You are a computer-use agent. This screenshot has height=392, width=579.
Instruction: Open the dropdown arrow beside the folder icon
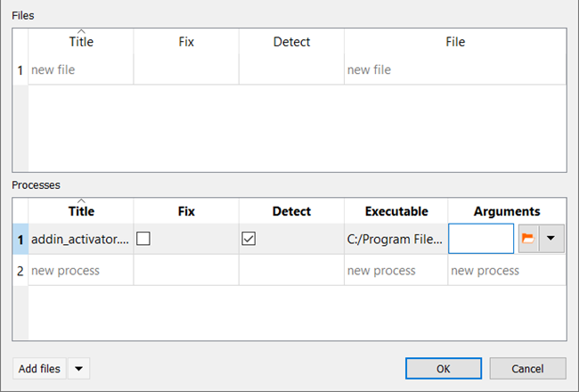pyautogui.click(x=551, y=239)
